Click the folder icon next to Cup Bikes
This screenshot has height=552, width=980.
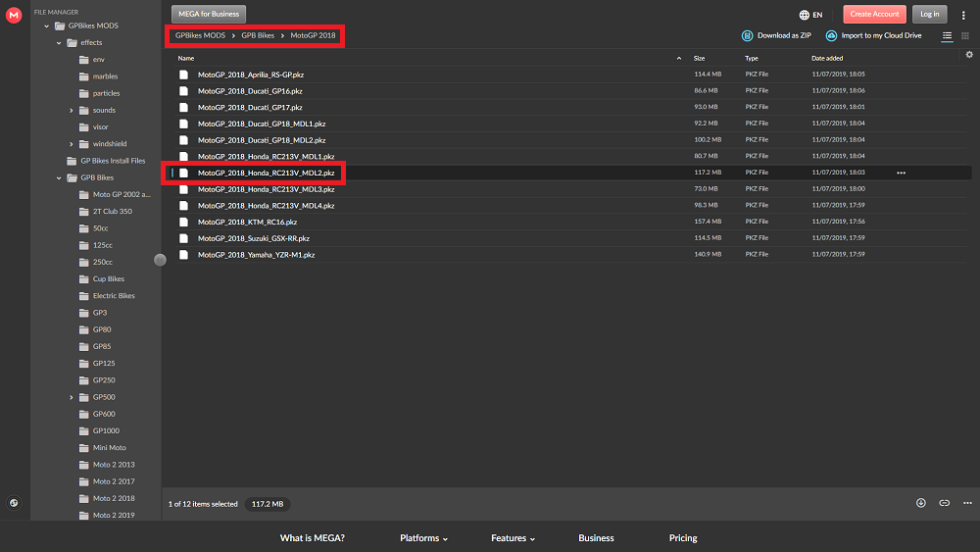(x=84, y=278)
